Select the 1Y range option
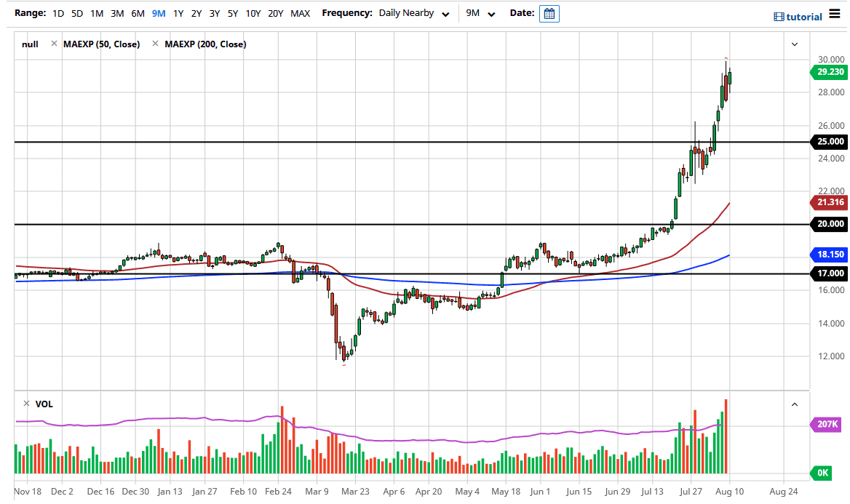The width and height of the screenshot is (850, 504). coord(178,14)
